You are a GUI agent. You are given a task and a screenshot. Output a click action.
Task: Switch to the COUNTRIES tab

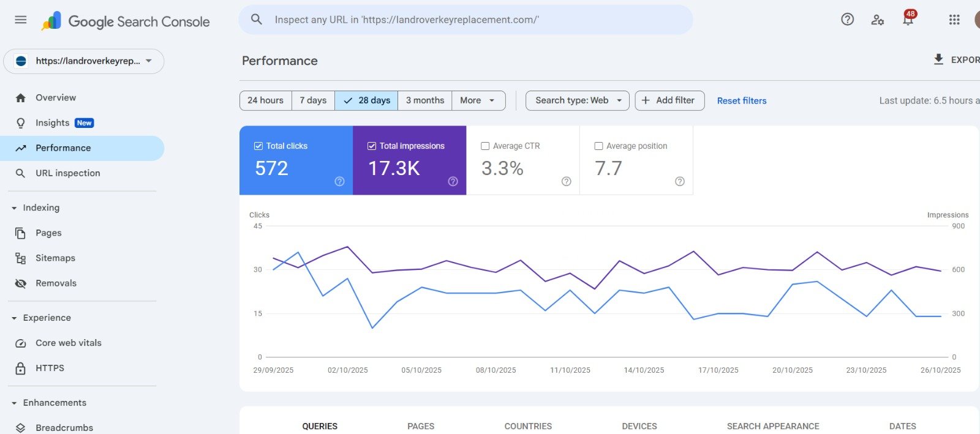(527, 426)
